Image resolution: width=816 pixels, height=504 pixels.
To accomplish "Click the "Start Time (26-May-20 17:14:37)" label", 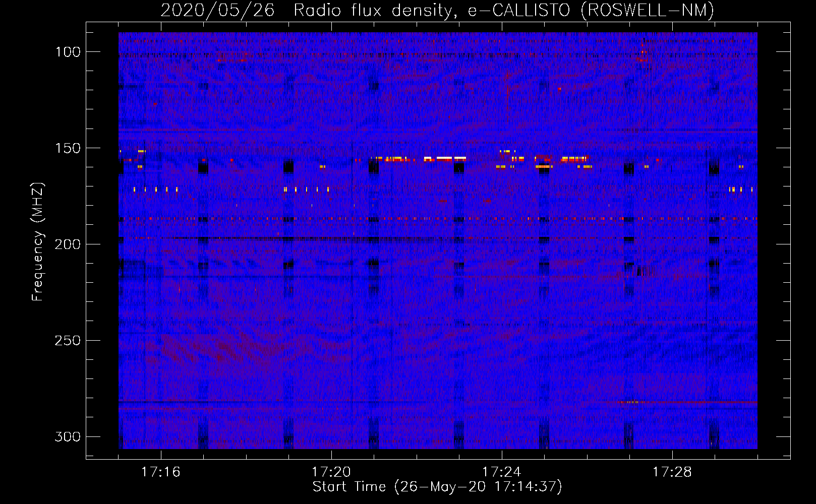I will 437,487.
